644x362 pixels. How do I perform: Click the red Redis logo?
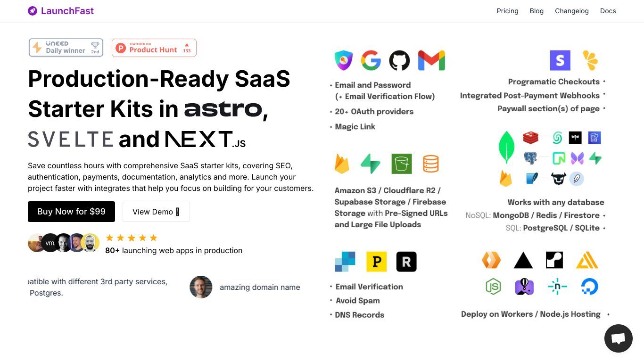[531, 138]
